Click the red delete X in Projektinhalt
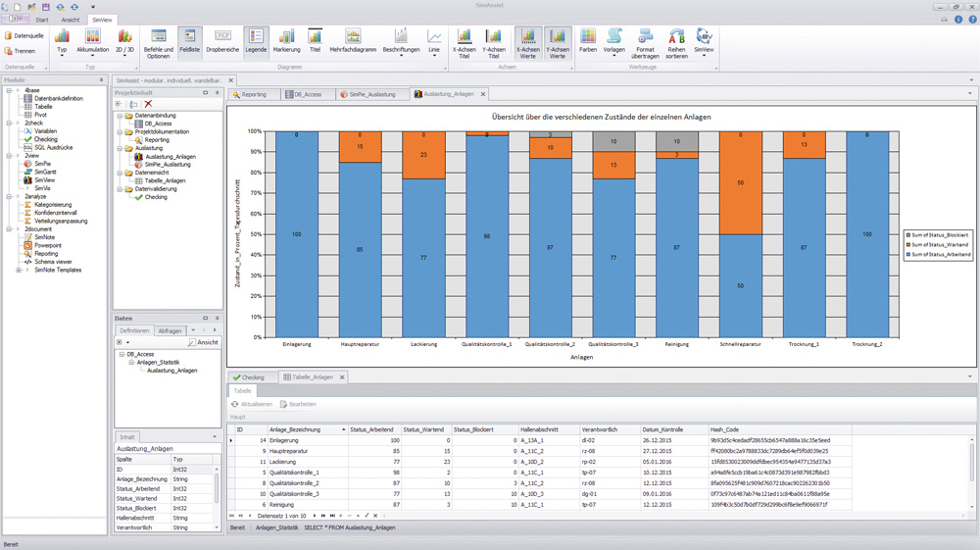The width and height of the screenshot is (980, 550). [149, 104]
